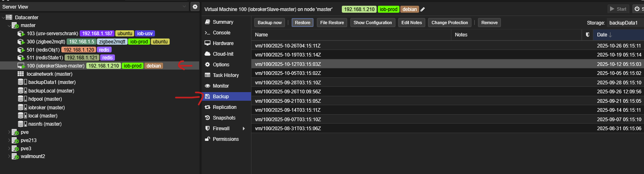Click the pve3 node icon
644x174 pixels.
click(x=15, y=149)
